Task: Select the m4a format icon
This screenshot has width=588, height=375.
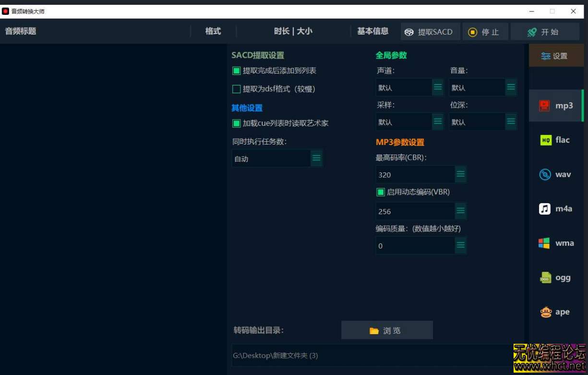Action: click(557, 208)
